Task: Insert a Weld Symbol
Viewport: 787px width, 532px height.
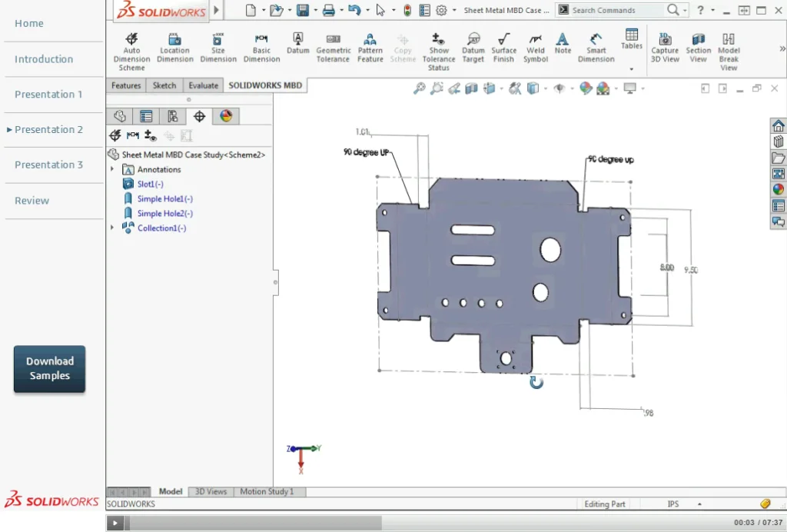Action: (535, 48)
